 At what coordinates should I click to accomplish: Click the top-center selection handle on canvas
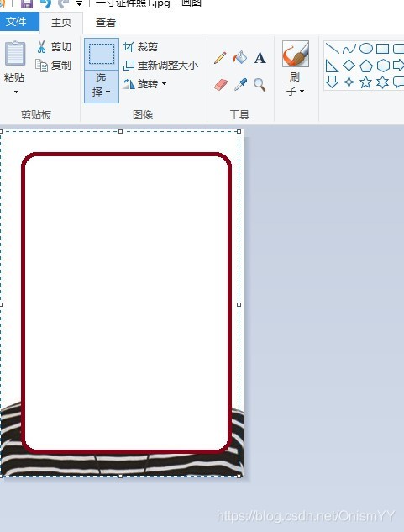(120, 131)
